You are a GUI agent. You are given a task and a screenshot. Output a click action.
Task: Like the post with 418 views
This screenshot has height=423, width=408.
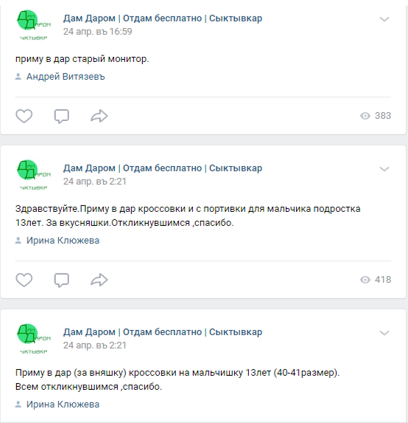[x=24, y=280]
